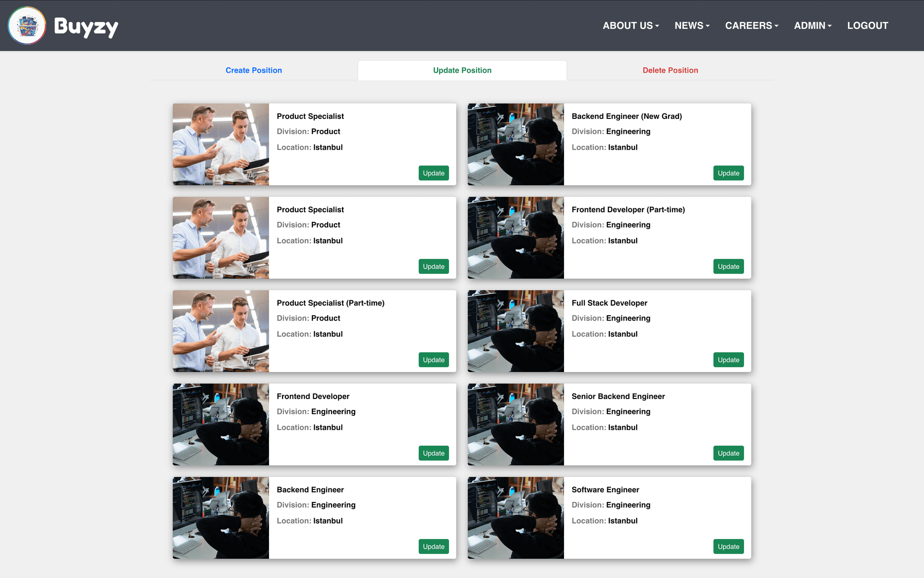Expand the About Us dropdown menu
Image resolution: width=924 pixels, height=578 pixels.
[x=630, y=26]
